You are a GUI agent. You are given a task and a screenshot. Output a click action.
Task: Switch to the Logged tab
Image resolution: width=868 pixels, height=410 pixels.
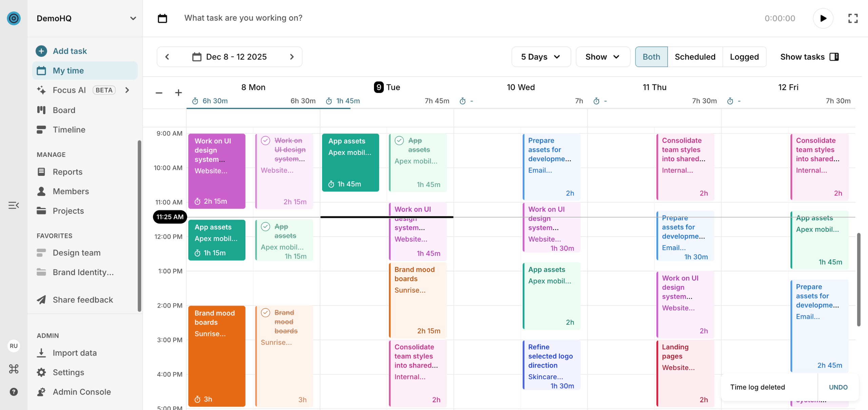click(744, 57)
